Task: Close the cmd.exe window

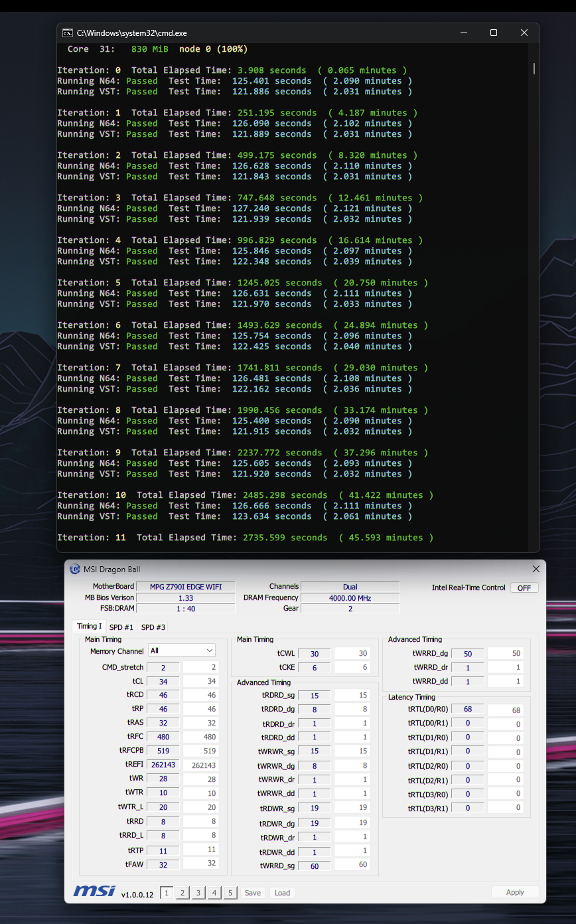Action: pos(524,33)
